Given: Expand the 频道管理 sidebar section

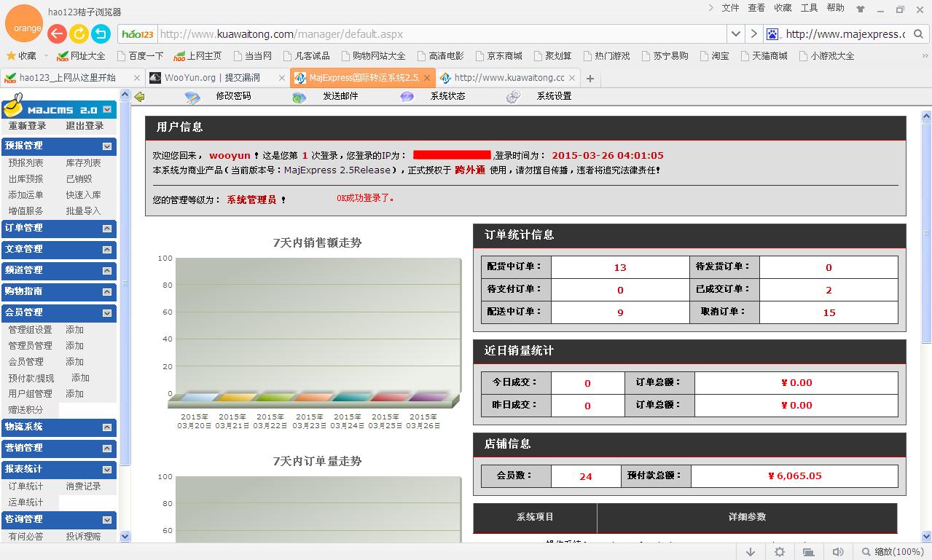Looking at the screenshot, I should pos(107,271).
